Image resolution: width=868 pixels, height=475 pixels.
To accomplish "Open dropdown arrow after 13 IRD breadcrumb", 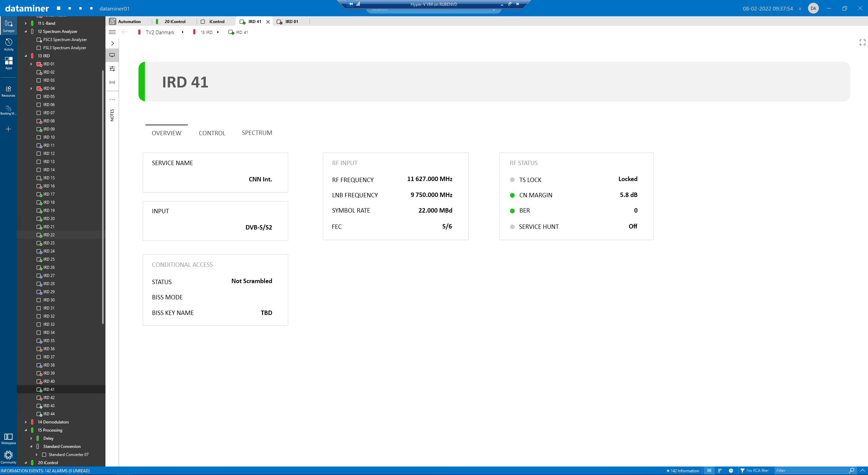I will pos(218,32).
